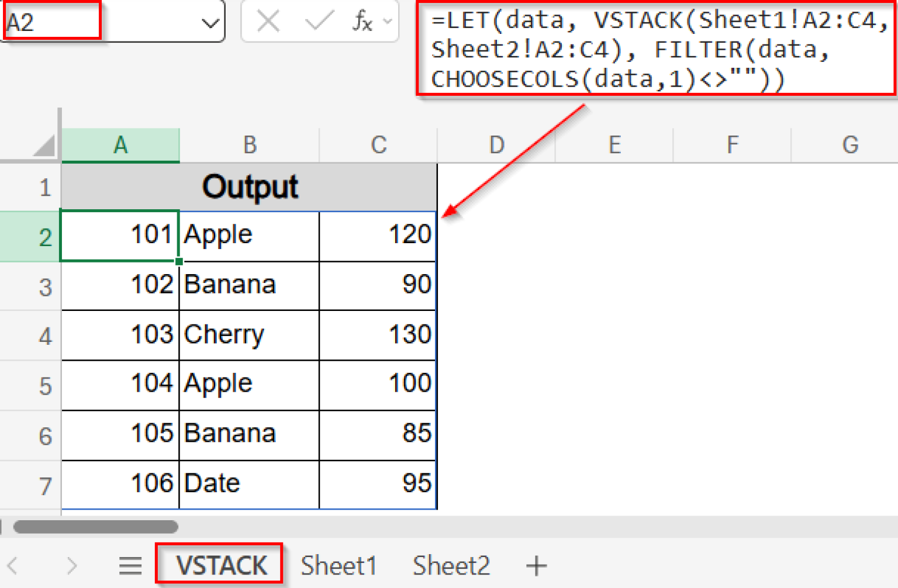Switch to the Sheet2 tab
The height and width of the screenshot is (588, 898).
[451, 565]
